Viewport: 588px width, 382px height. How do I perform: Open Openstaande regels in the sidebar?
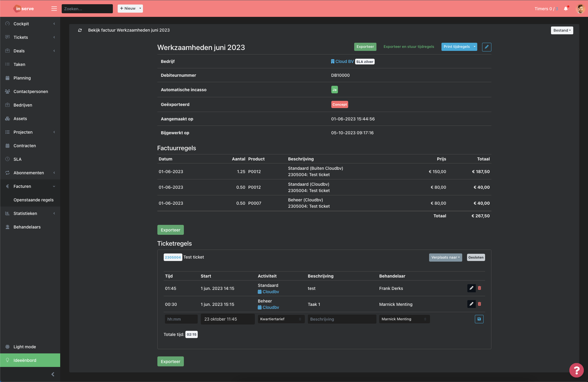(33, 200)
